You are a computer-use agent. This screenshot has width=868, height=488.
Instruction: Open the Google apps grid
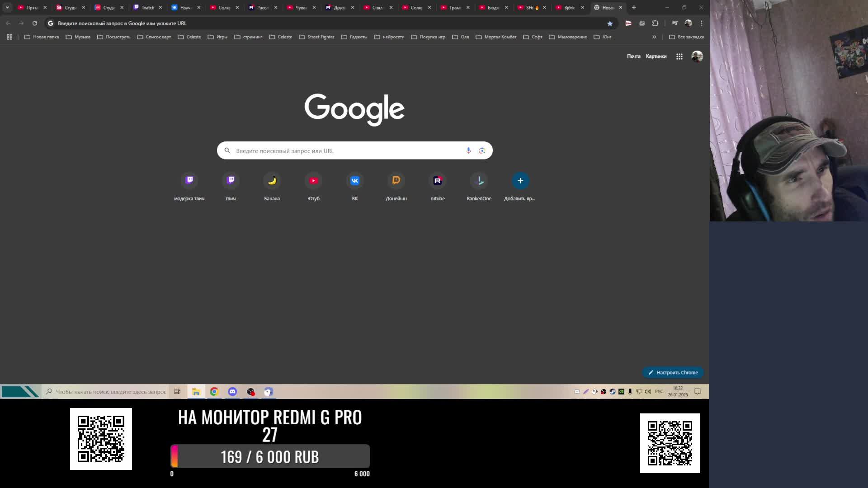pyautogui.click(x=679, y=56)
